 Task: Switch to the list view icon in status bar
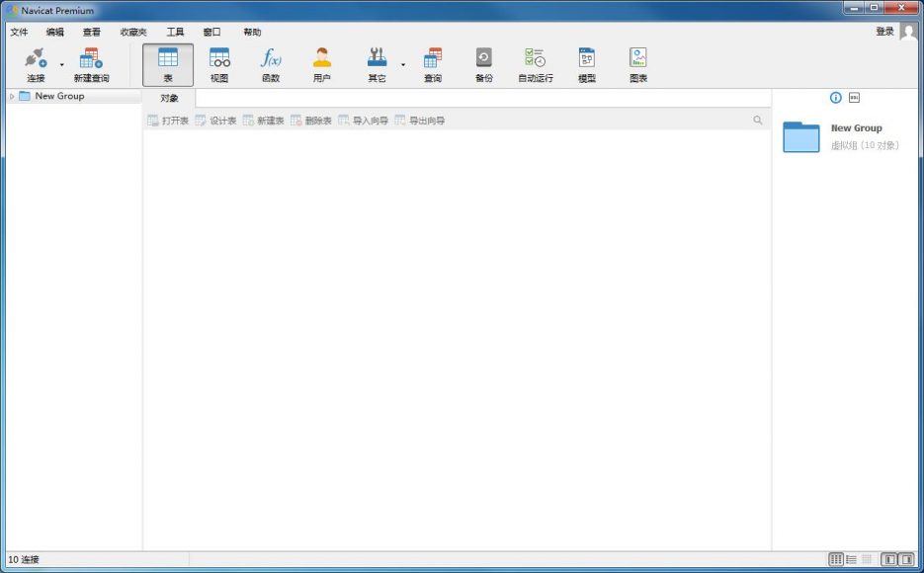point(852,559)
